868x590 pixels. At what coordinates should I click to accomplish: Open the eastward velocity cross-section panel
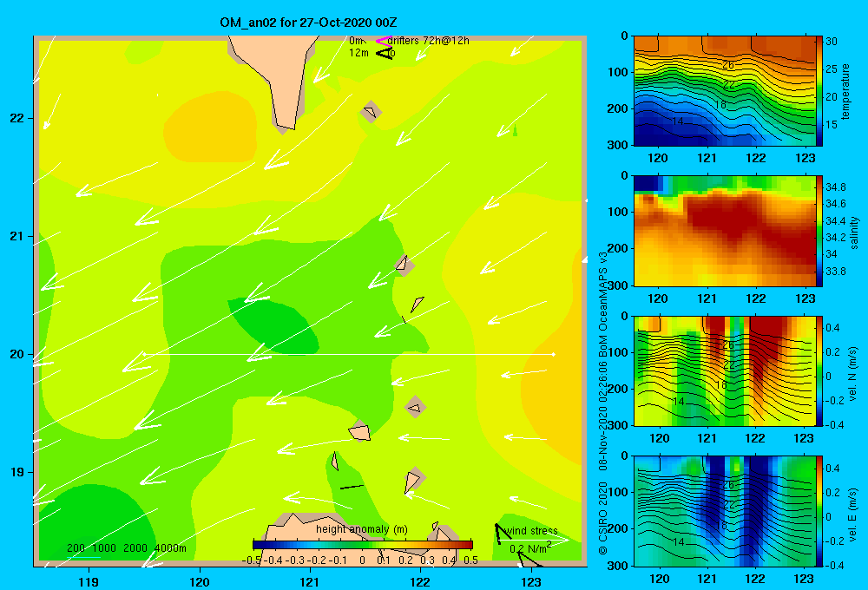click(x=724, y=511)
